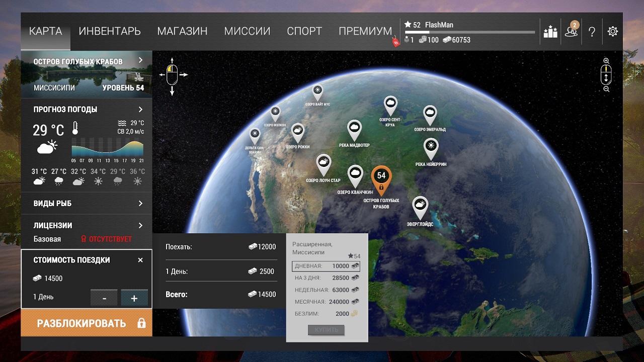This screenshot has width=644, height=362.
Task: Open the ИНВЕНТАРЬ tab
Action: coord(110,31)
